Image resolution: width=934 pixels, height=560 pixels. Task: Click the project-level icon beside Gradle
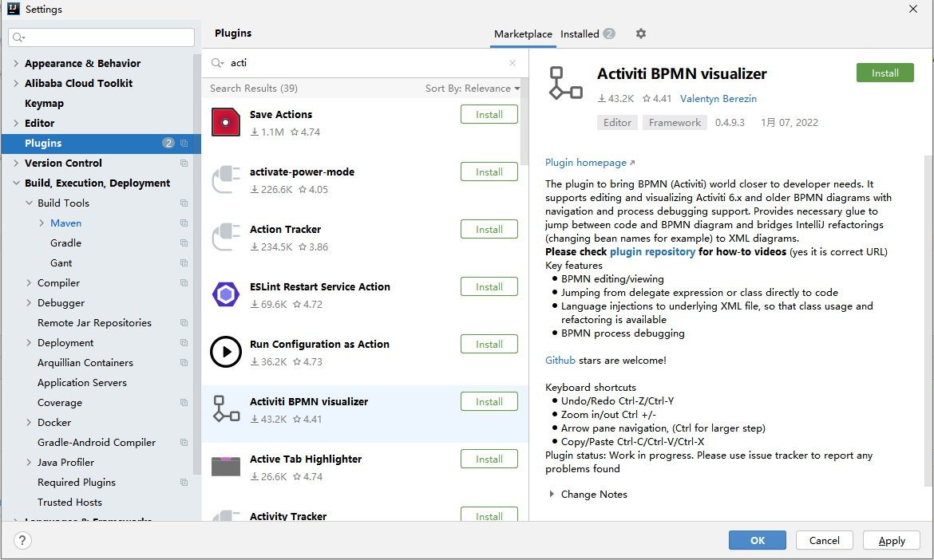(x=184, y=243)
